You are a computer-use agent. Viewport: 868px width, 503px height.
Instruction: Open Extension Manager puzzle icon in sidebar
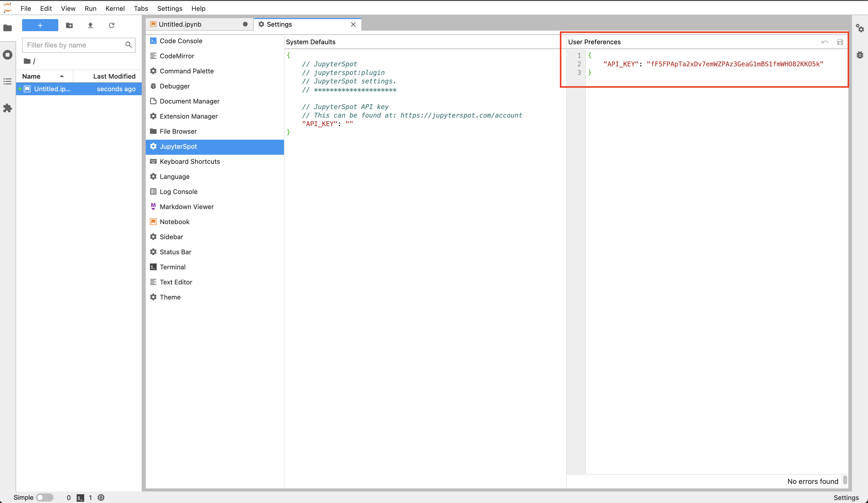tap(8, 108)
